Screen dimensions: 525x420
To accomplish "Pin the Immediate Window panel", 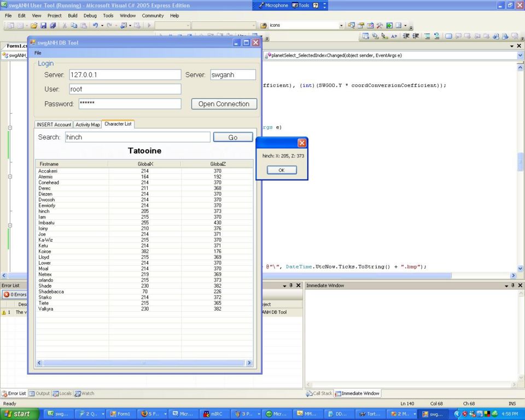I will pyautogui.click(x=512, y=285).
